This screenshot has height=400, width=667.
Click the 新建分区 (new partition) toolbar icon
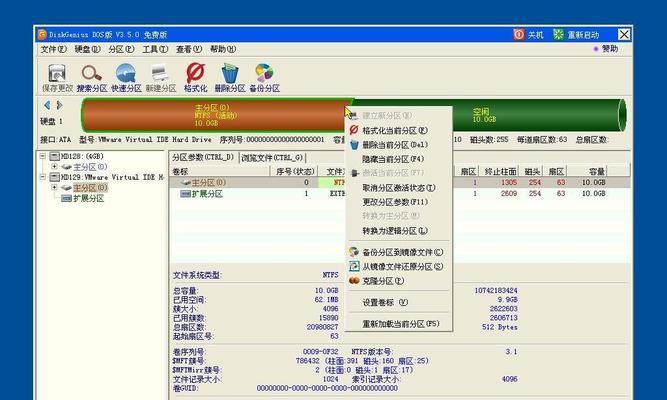[160, 76]
